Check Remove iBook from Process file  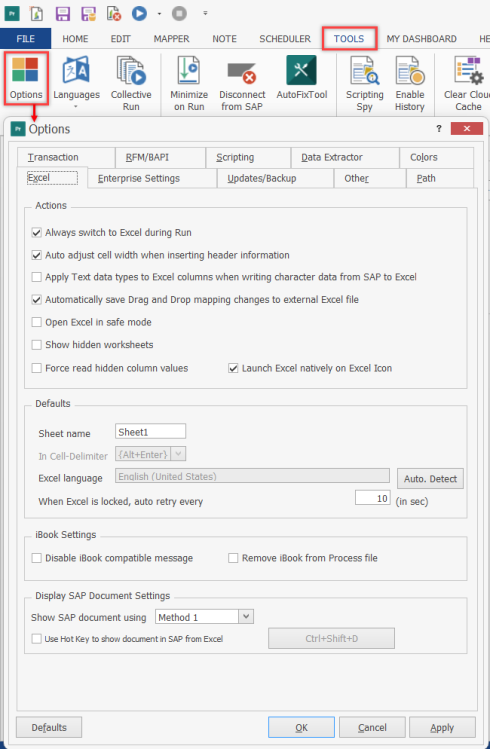[x=233, y=558]
